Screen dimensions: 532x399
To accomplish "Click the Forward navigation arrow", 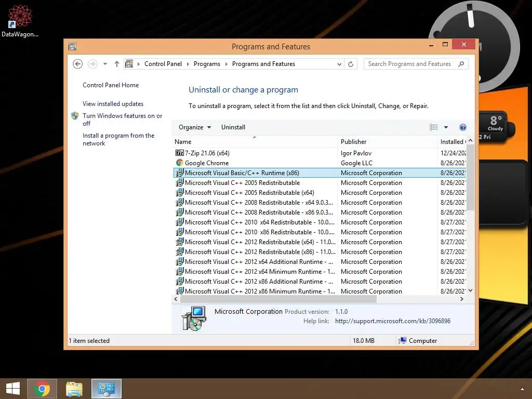I will point(92,64).
